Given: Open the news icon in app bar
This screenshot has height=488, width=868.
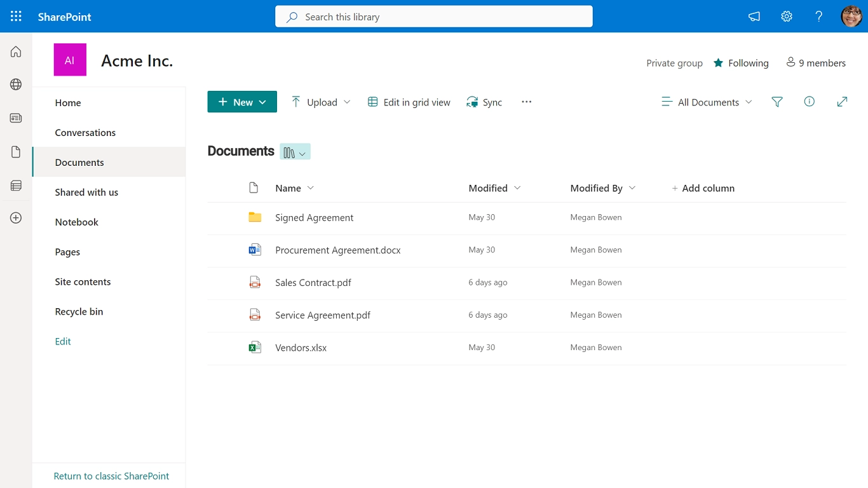Looking at the screenshot, I should tap(16, 118).
